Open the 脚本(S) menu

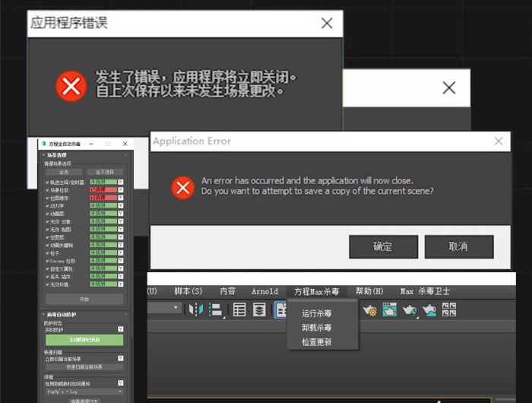click(188, 291)
